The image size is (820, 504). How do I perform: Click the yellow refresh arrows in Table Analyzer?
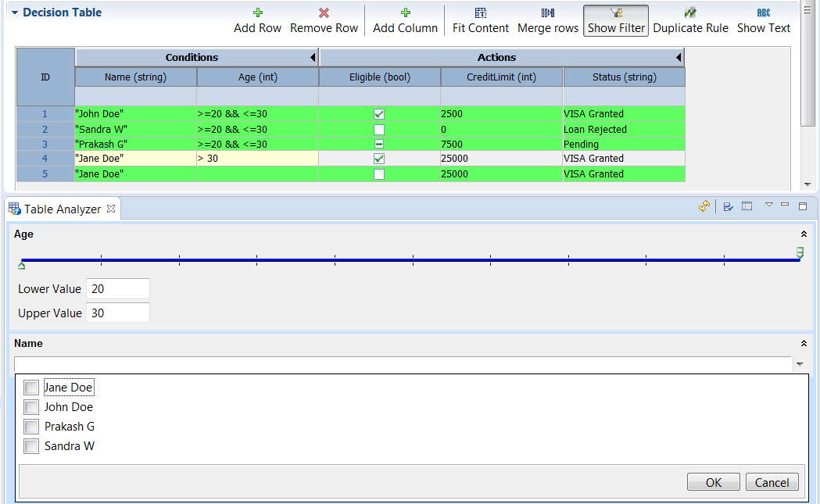[704, 206]
